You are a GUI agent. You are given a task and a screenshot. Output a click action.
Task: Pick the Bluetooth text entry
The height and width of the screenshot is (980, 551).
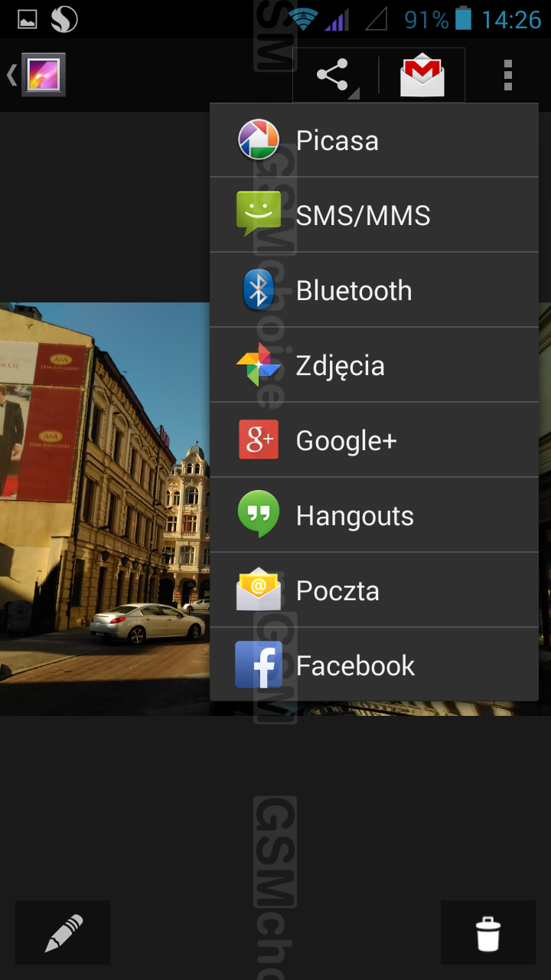(354, 291)
